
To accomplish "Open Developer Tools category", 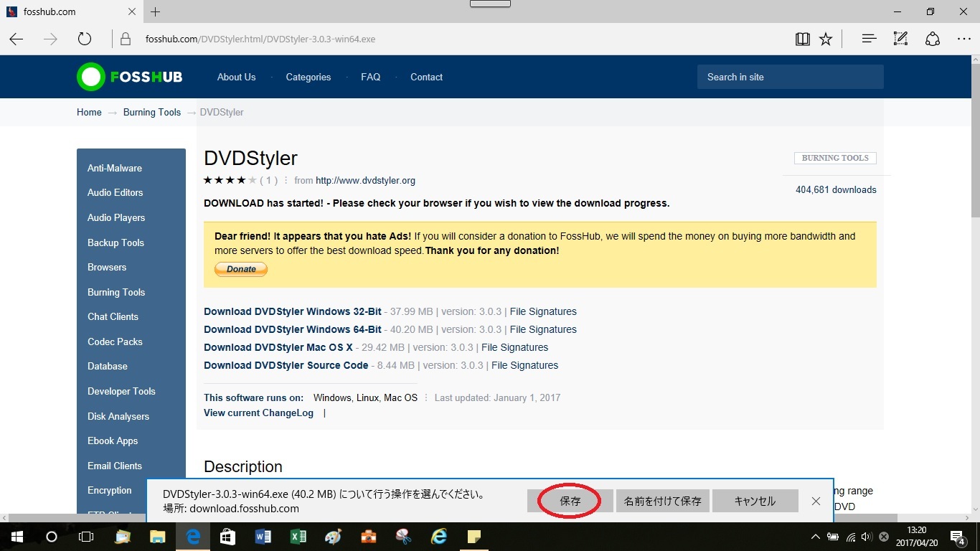I will click(x=121, y=391).
